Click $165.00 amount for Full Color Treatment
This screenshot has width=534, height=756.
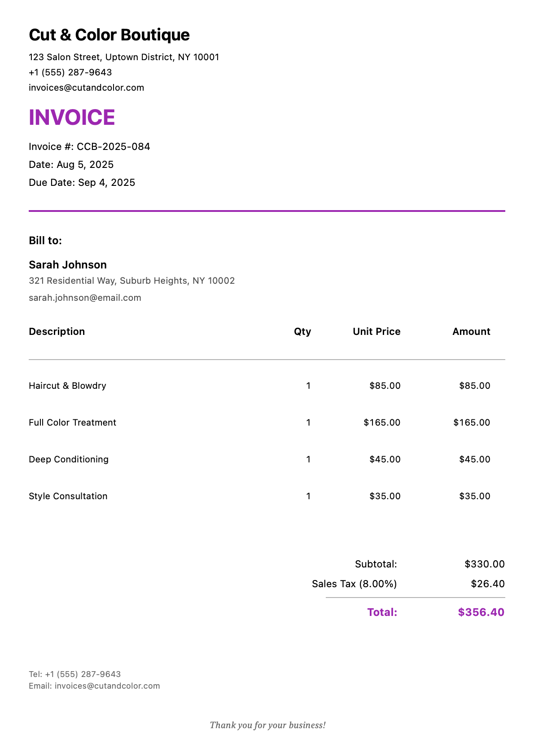click(x=472, y=422)
